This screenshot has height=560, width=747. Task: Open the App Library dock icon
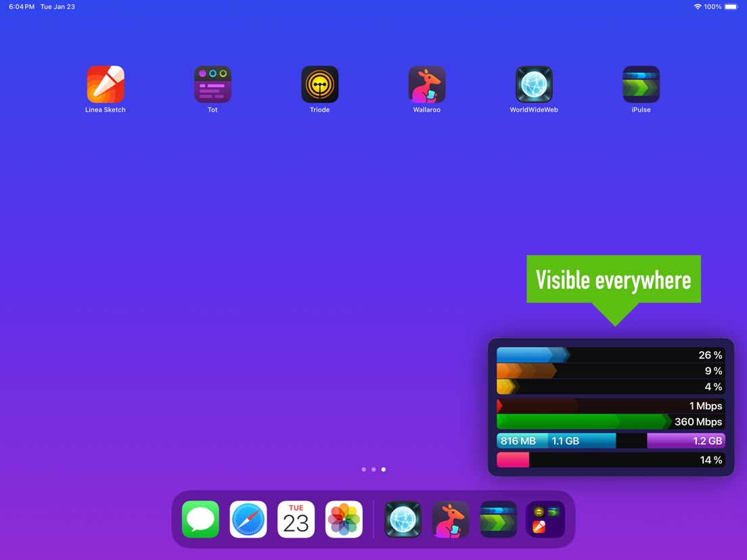point(545,519)
